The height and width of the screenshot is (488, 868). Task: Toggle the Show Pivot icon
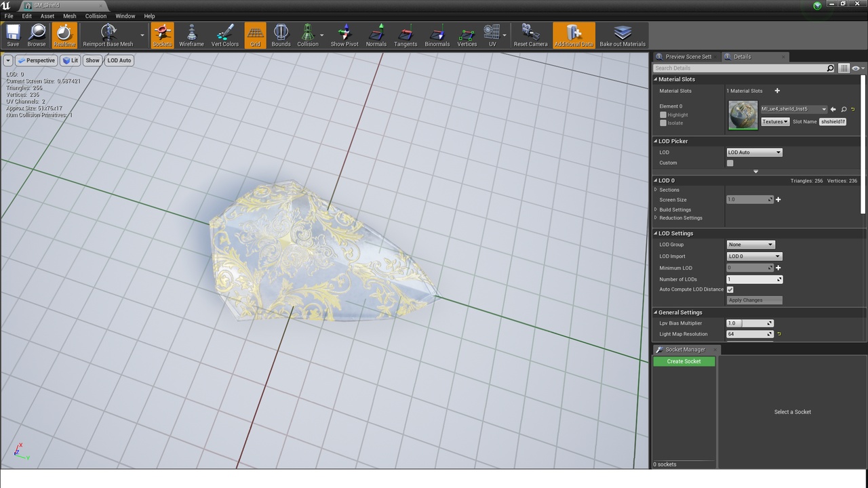tap(344, 35)
